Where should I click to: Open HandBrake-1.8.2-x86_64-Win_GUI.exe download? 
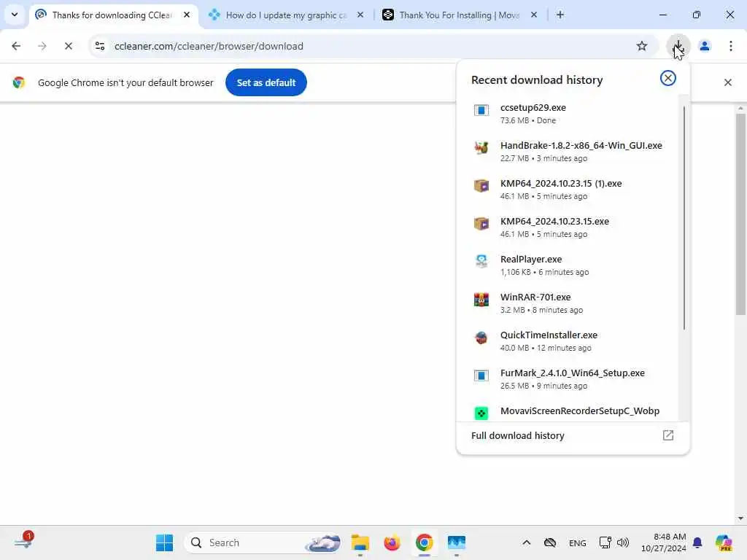[x=567, y=152]
